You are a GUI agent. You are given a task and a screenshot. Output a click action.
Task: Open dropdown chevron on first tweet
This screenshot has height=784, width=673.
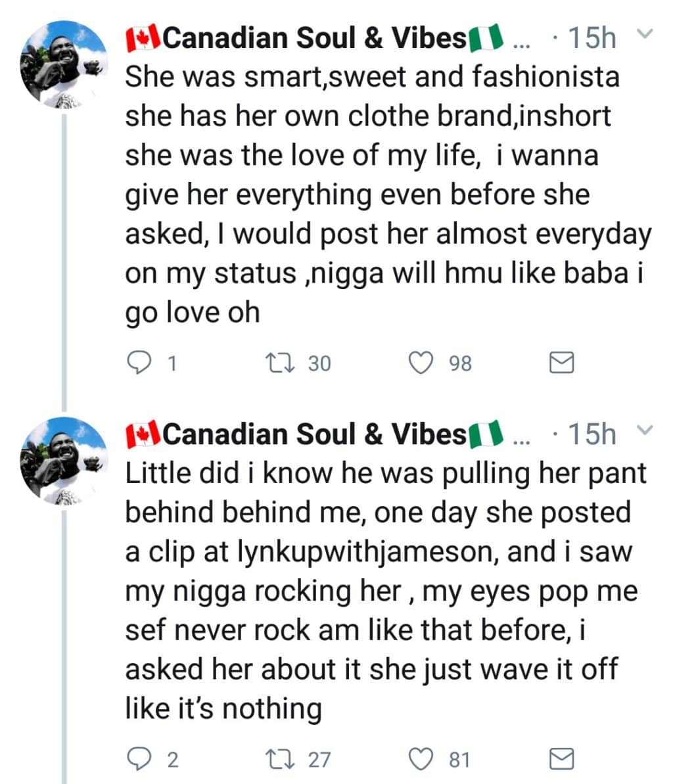coord(645,34)
